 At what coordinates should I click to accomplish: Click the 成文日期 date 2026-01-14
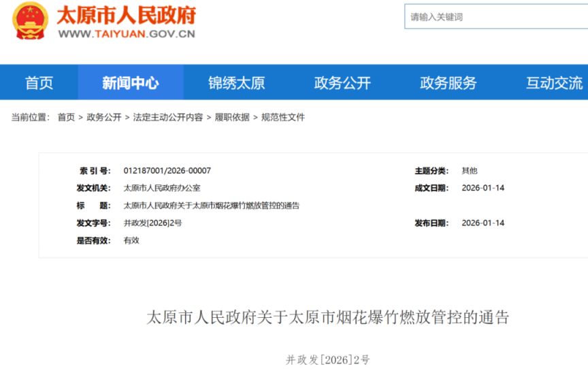(483, 188)
